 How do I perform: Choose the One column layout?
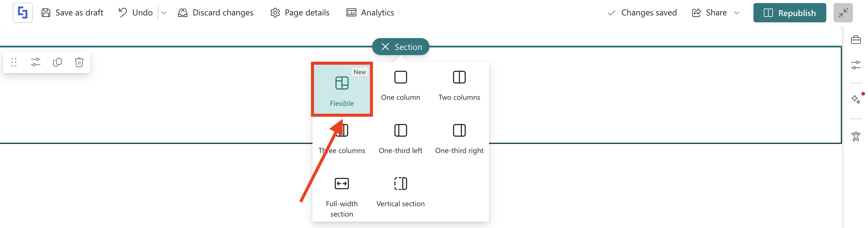click(x=400, y=86)
